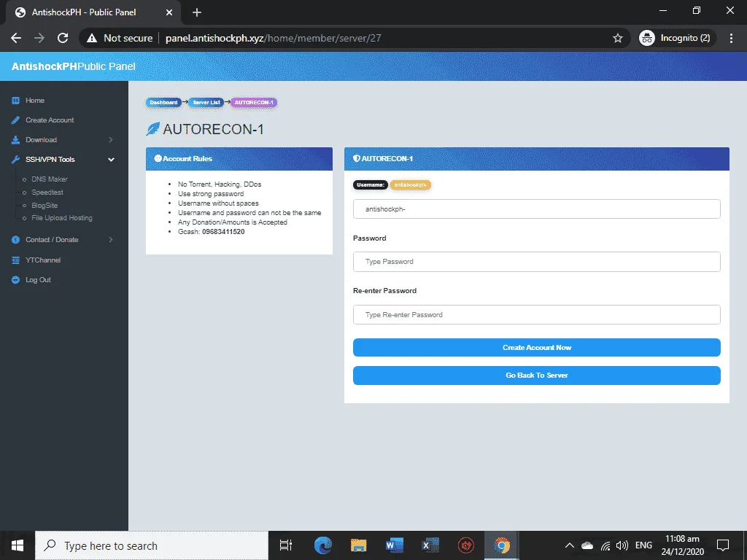Screen dimensions: 747x560
Task: Open File Explorer from taskbar
Action: [x=359, y=545]
